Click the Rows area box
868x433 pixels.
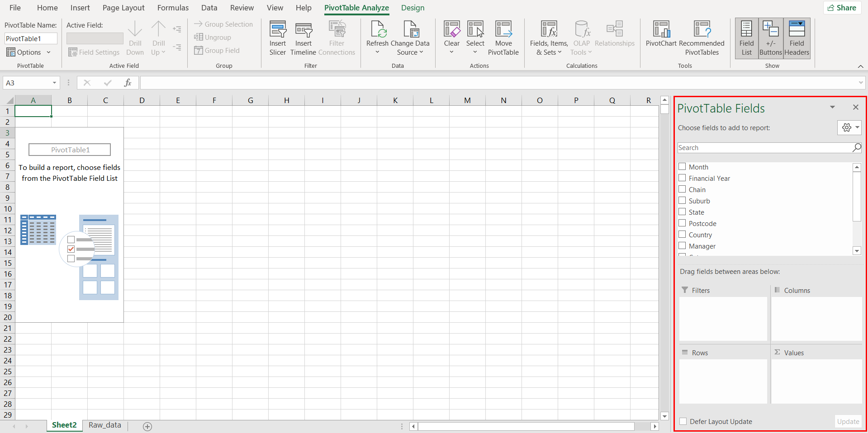coord(723,381)
